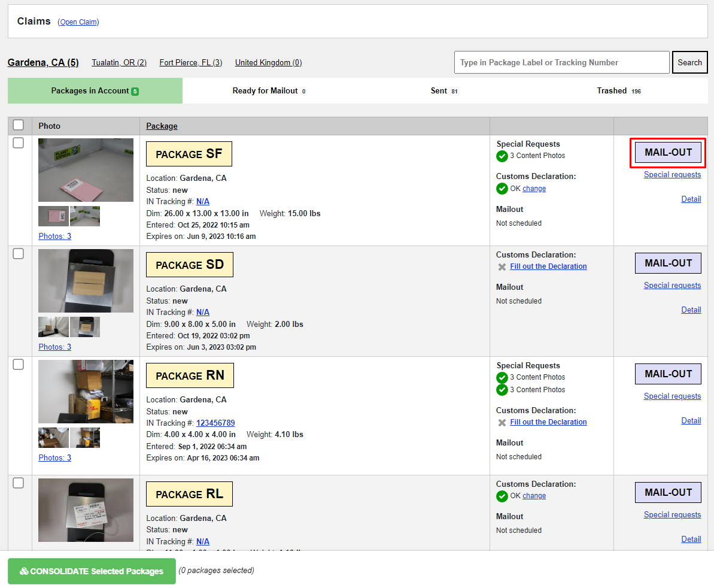Select the Tualatin, OR location filter
Screen dimensions: 714x588
click(x=119, y=62)
